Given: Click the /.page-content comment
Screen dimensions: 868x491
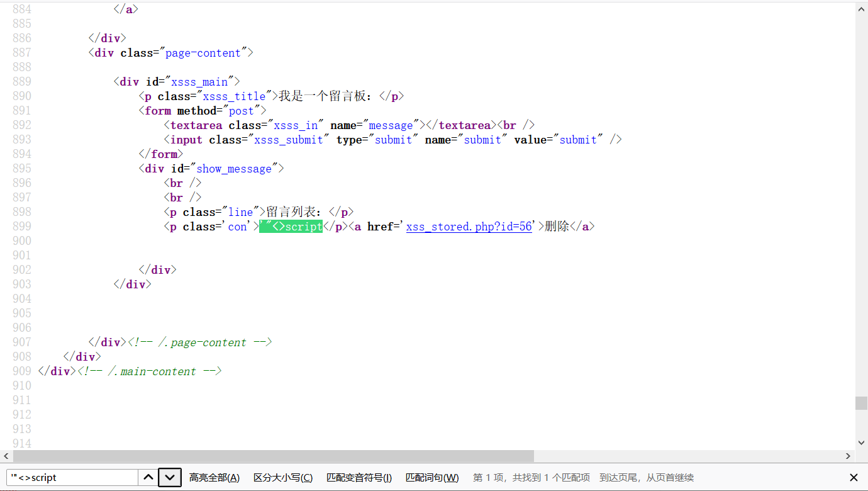Looking at the screenshot, I should coord(199,342).
